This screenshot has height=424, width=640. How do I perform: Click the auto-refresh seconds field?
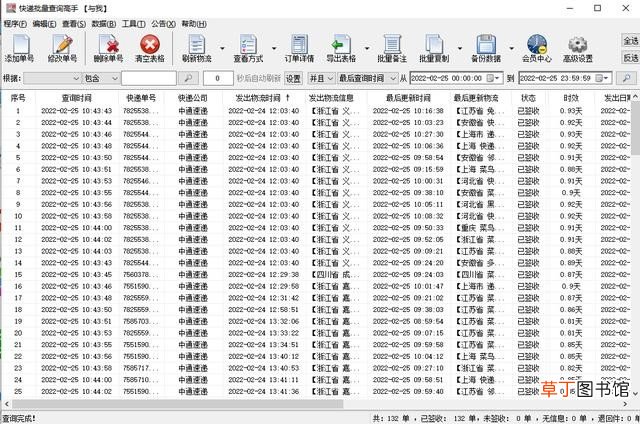(218, 78)
